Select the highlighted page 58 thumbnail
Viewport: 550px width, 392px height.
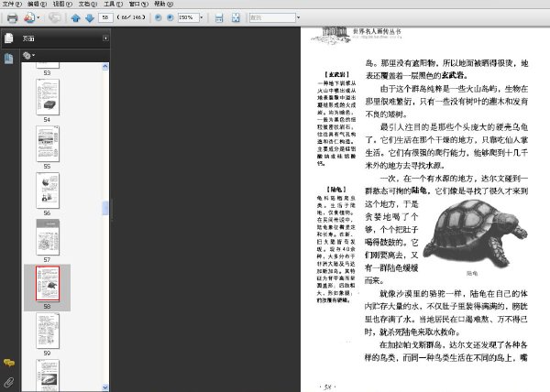coord(48,283)
